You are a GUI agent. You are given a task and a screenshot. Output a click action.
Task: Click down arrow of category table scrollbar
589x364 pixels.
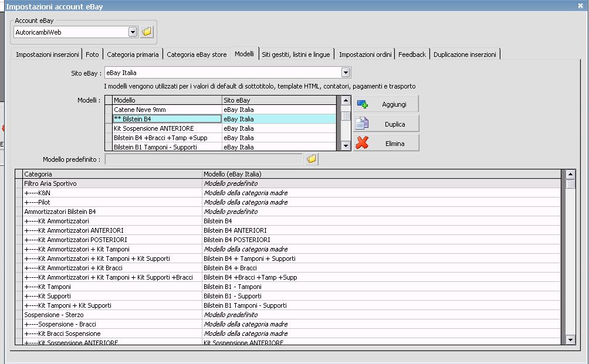point(570,339)
